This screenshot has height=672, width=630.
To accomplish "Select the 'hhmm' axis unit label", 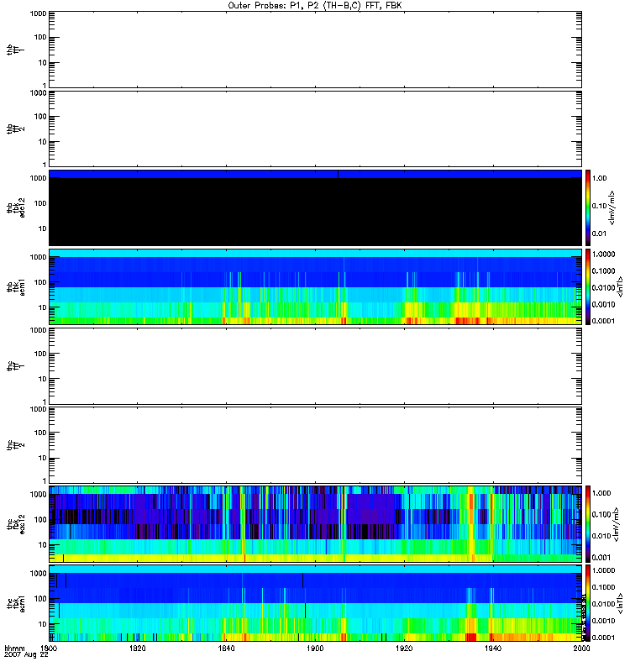I will point(14,648).
